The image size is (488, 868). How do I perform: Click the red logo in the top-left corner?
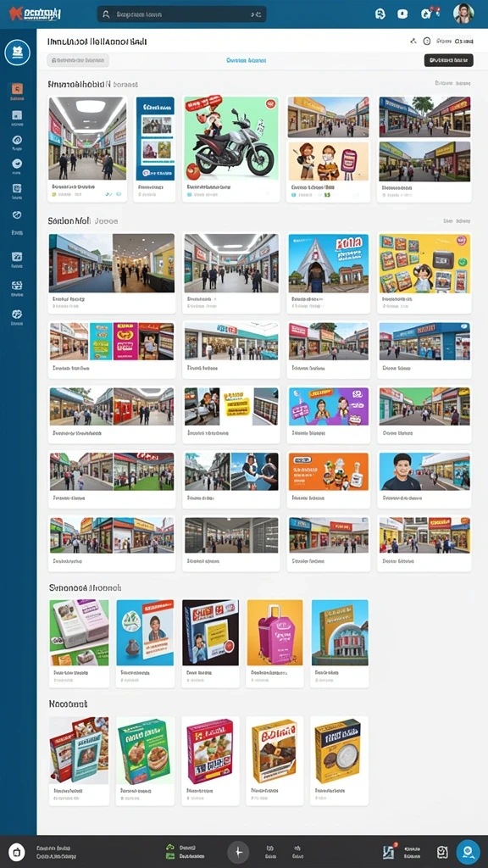coord(34,14)
